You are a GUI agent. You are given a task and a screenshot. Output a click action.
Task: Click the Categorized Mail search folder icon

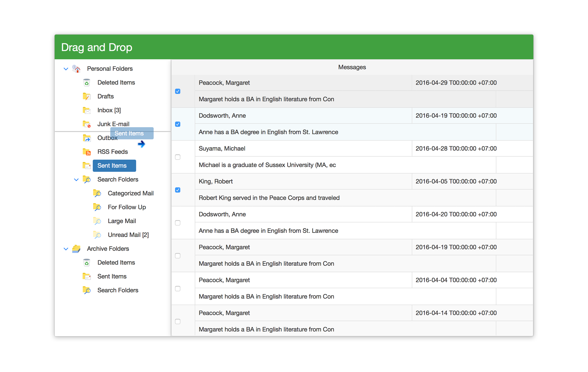click(x=97, y=194)
